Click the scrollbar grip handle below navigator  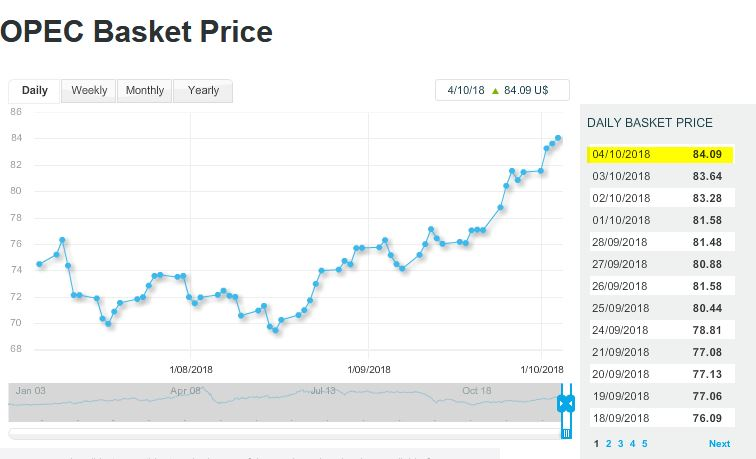(x=565, y=433)
